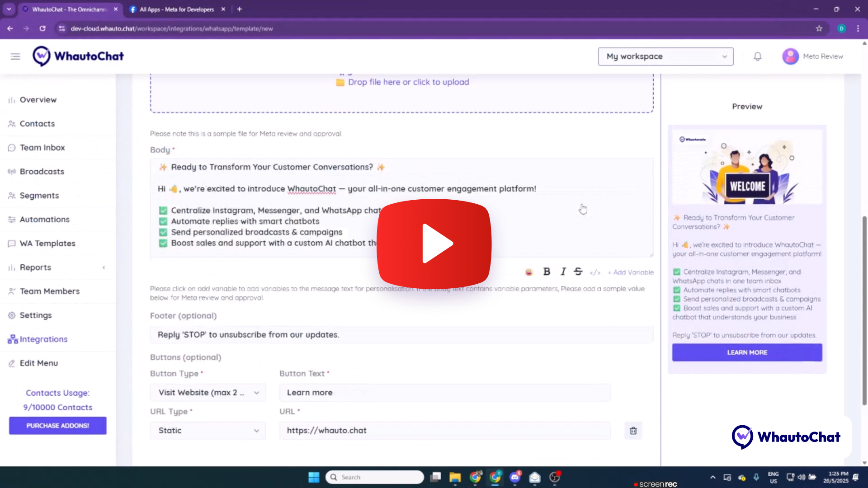This screenshot has width=868, height=488.
Task: Open WA Templates from the sidebar
Action: pyautogui.click(x=47, y=243)
